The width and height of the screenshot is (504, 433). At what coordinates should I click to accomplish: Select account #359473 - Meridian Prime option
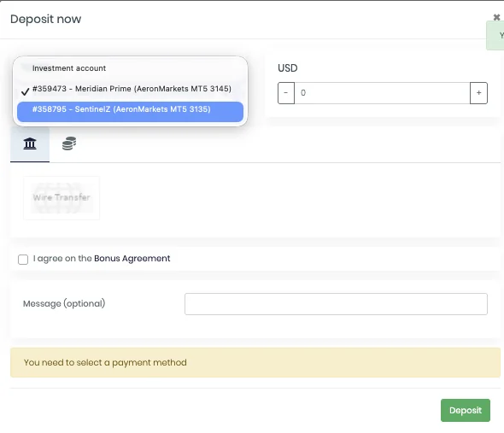(x=130, y=89)
